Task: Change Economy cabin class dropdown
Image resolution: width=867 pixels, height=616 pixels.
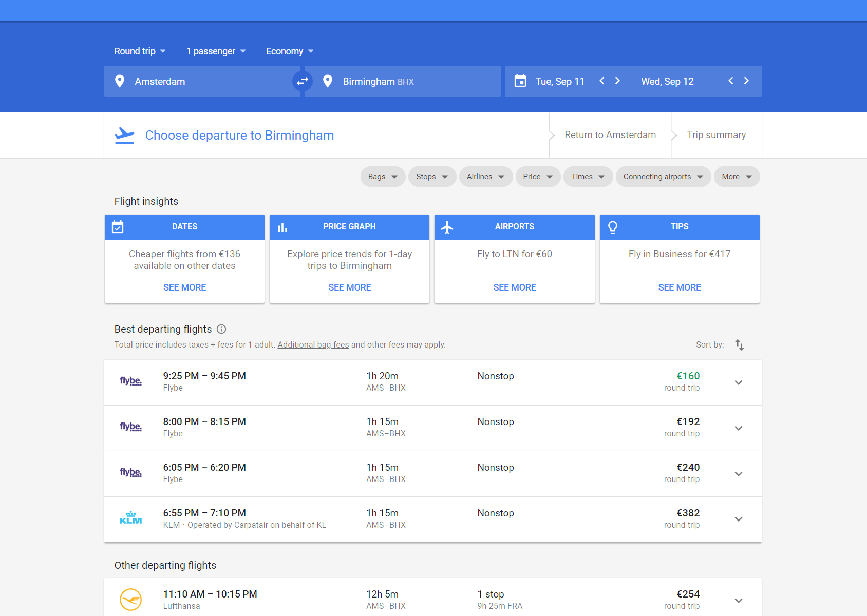Action: (x=289, y=51)
